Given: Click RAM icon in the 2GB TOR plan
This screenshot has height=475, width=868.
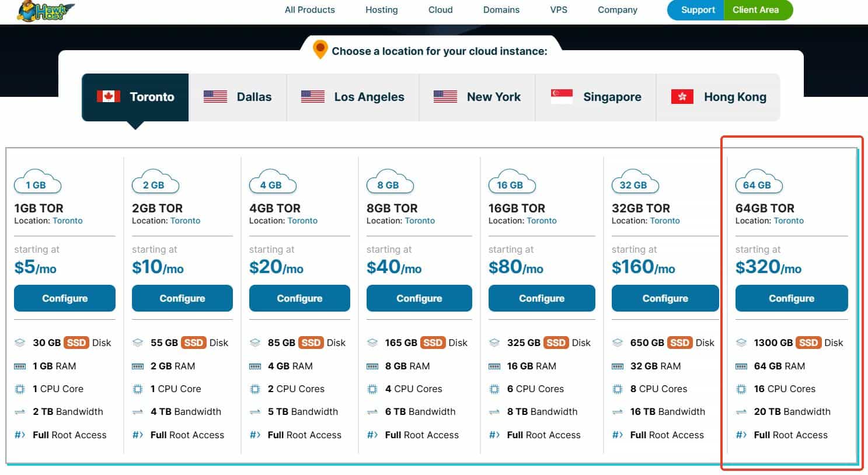Looking at the screenshot, I should tap(138, 366).
